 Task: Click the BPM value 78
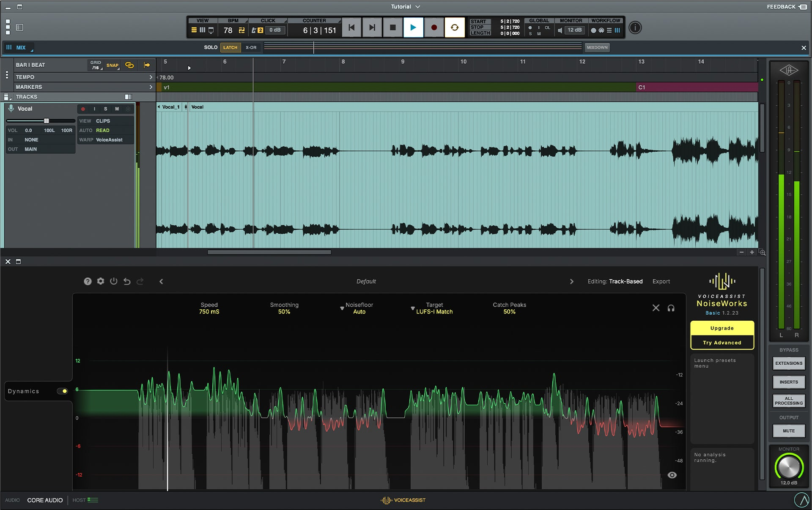(228, 30)
